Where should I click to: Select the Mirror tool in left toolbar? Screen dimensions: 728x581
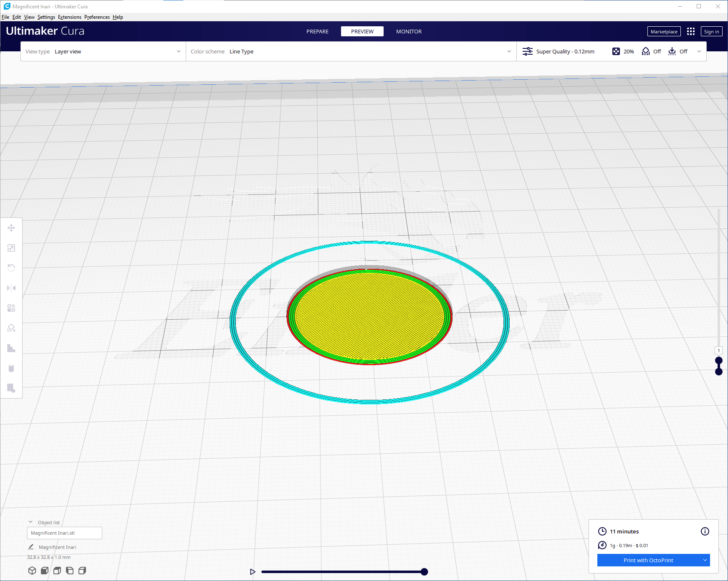[x=11, y=288]
